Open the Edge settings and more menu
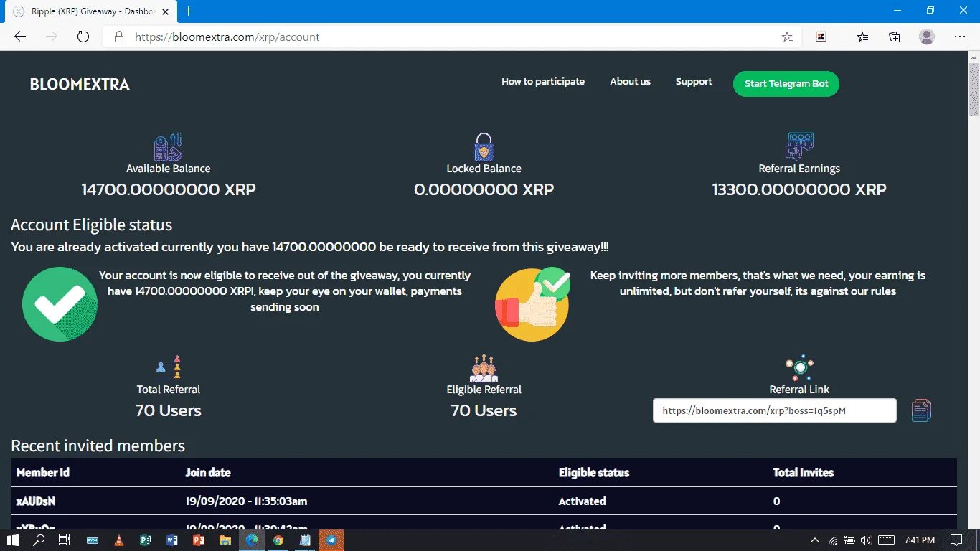Image resolution: width=980 pixels, height=551 pixels. tap(960, 37)
